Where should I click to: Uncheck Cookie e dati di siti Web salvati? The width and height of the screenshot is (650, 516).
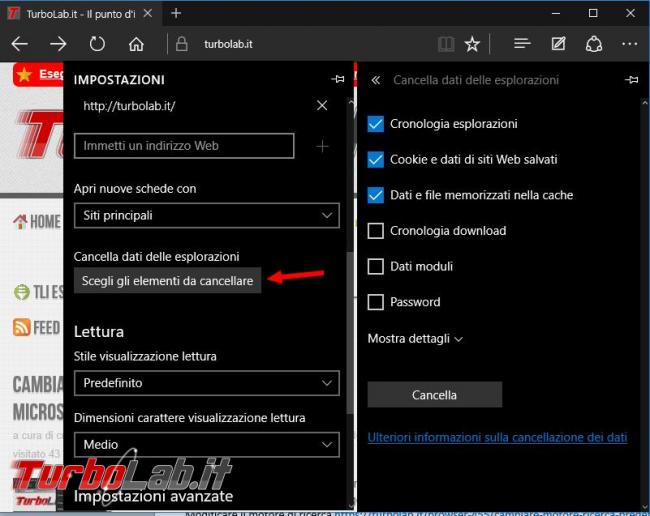(376, 160)
